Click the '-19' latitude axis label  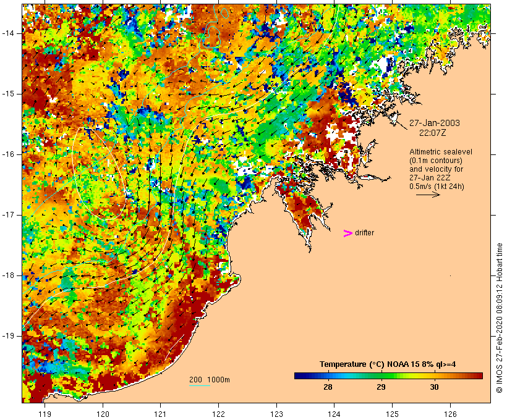(x=8, y=336)
